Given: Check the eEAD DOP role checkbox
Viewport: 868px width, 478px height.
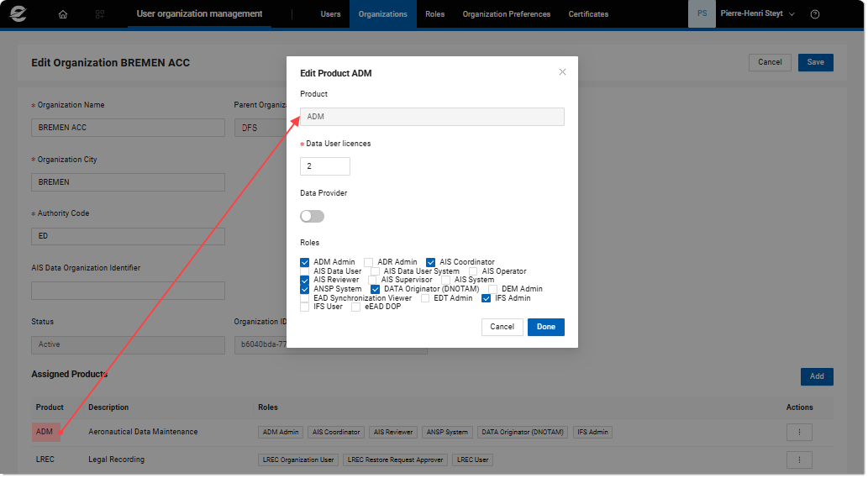Looking at the screenshot, I should (x=356, y=307).
